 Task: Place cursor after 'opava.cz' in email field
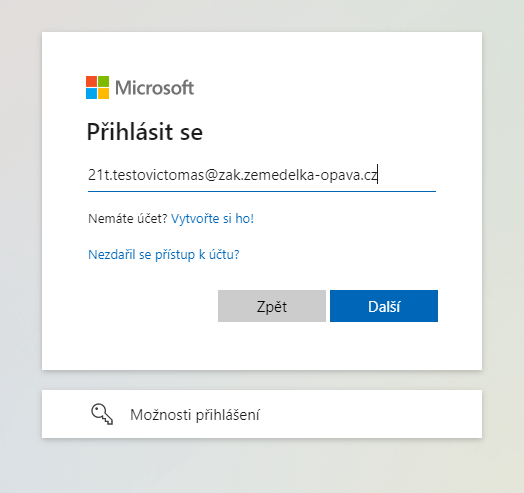(378, 175)
